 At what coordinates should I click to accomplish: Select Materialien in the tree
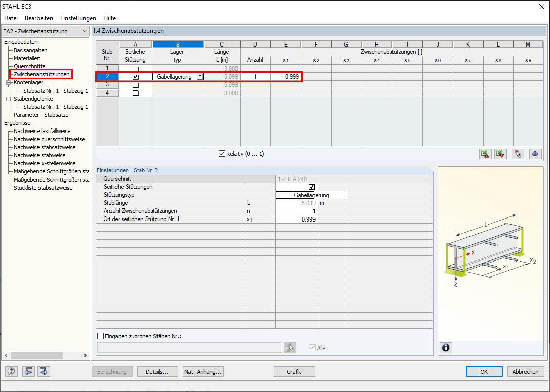[27, 58]
